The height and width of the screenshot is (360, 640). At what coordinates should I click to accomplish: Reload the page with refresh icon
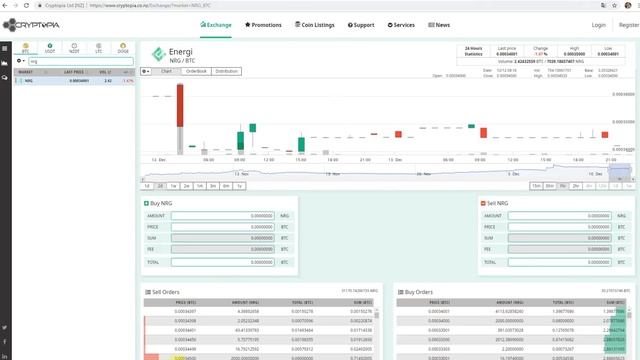click(26, 5)
